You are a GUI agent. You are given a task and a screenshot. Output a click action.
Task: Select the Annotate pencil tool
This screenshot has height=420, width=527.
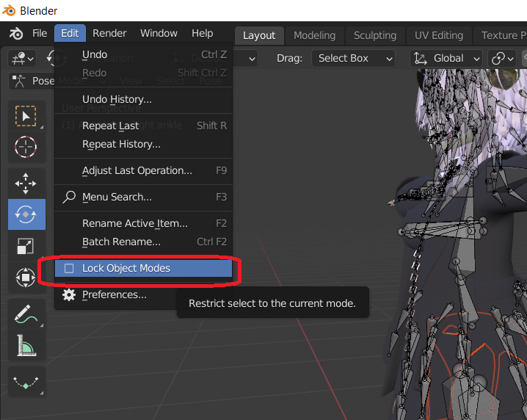tap(26, 314)
